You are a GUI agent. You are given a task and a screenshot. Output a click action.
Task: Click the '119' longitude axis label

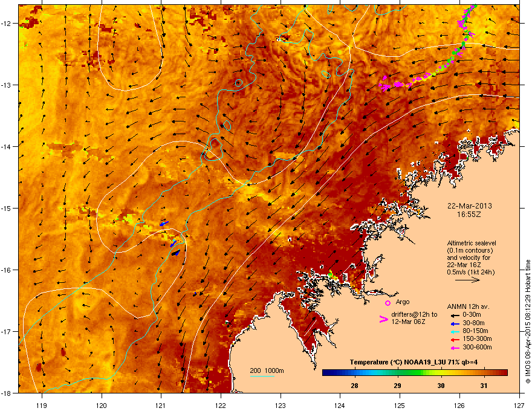42,405
